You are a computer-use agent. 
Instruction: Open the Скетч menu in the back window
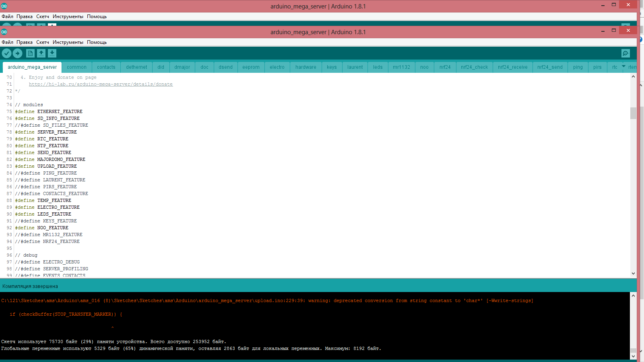tap(43, 16)
